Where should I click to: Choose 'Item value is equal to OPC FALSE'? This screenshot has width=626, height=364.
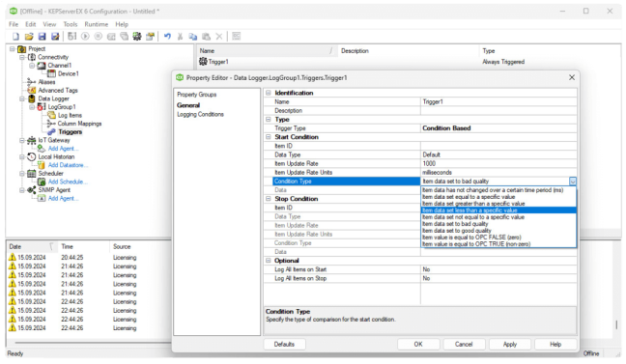[x=498, y=238]
